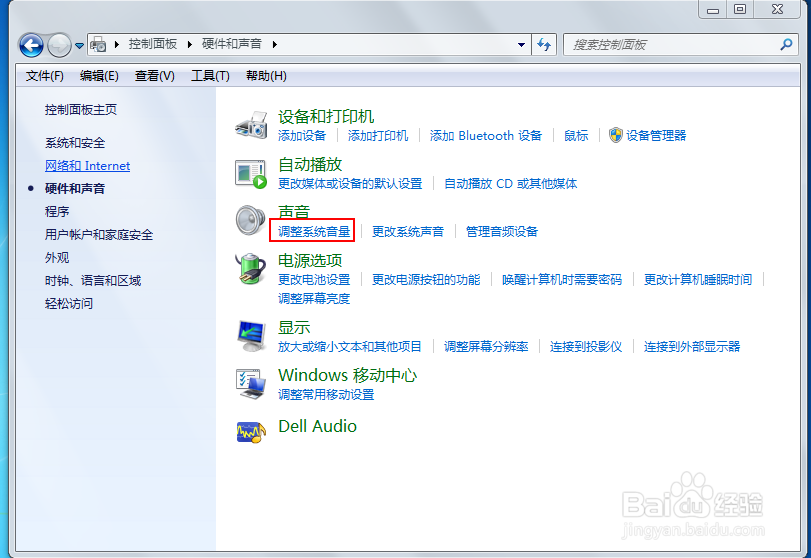This screenshot has height=558, width=811.
Task: Open the 自动播放 heading
Action: 310,164
